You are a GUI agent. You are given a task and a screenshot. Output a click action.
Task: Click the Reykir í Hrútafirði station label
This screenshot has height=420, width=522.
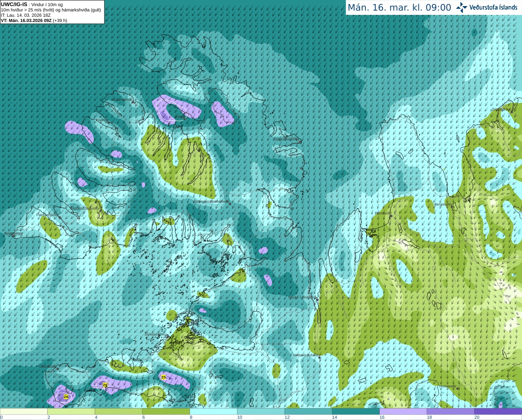point(302,297)
